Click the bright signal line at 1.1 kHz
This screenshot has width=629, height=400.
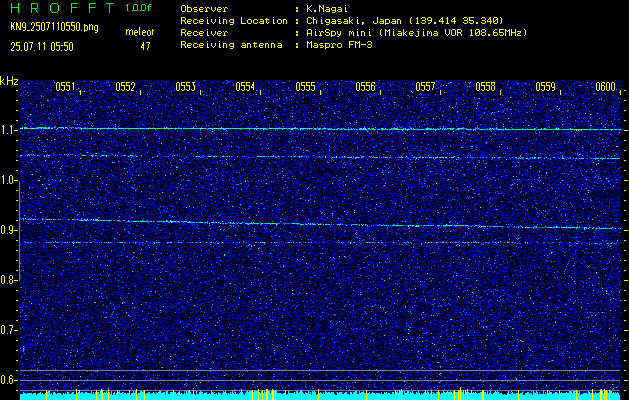[320, 129]
